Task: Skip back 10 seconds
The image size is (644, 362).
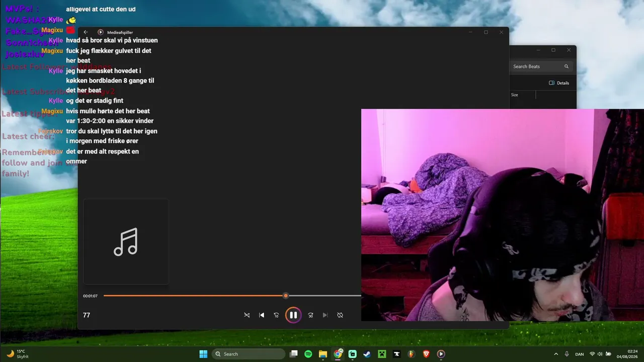Action: coord(276,315)
